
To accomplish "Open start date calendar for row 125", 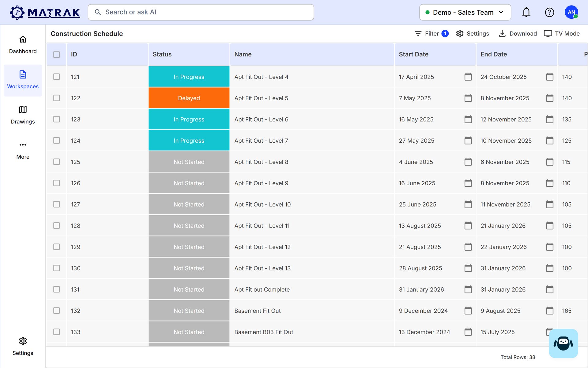I will (x=468, y=162).
